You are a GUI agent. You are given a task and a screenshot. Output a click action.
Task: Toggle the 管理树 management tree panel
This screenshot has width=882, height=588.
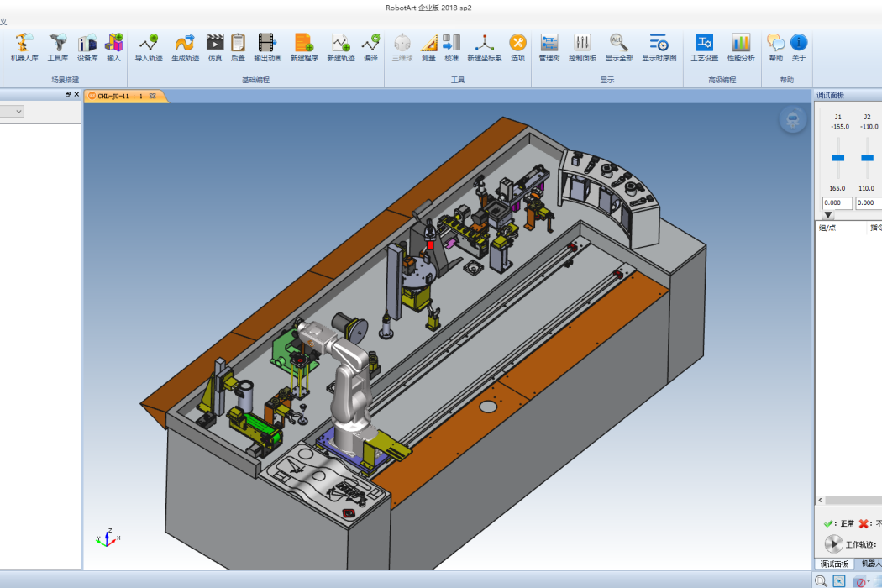(549, 47)
